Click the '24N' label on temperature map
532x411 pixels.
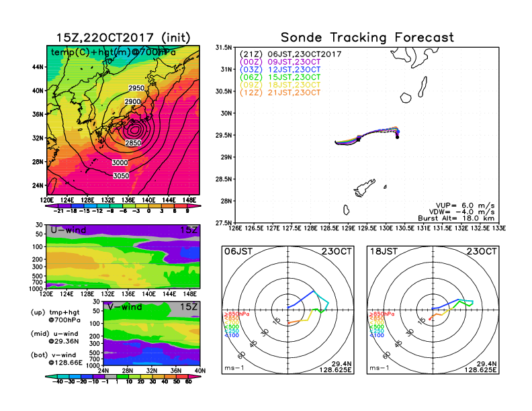point(38,185)
